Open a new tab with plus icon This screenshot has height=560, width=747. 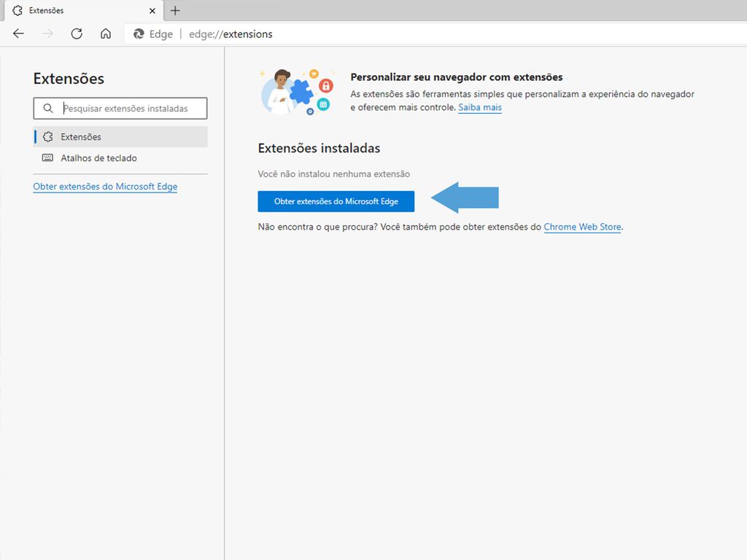(x=175, y=10)
